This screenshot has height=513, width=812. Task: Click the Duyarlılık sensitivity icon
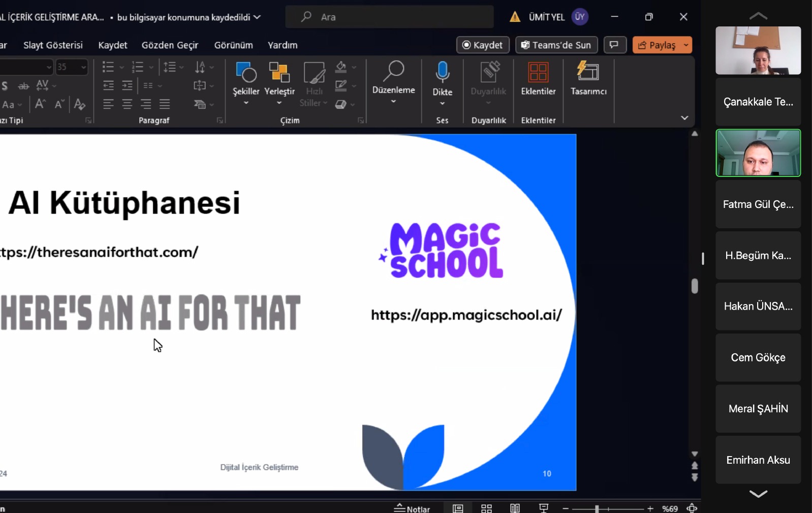[x=489, y=72]
